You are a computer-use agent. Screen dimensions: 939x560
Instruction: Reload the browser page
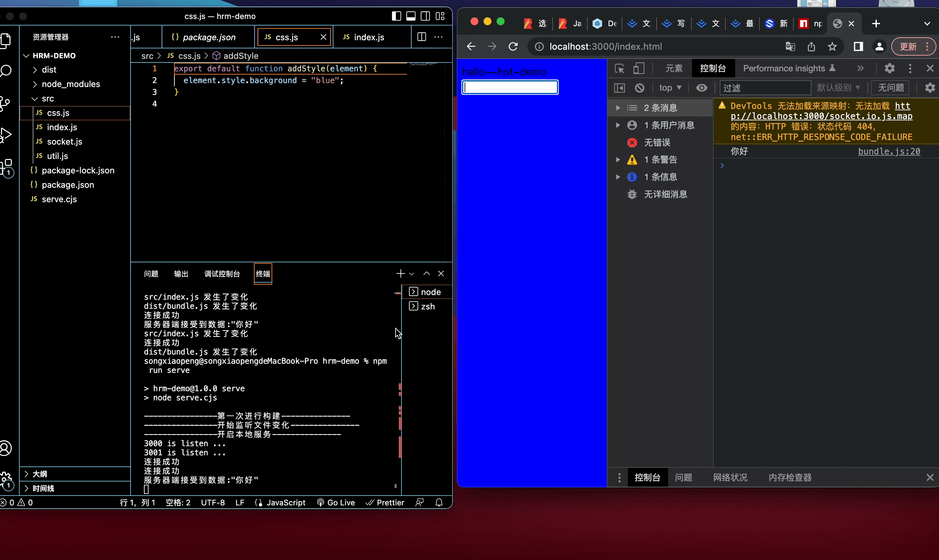point(513,46)
